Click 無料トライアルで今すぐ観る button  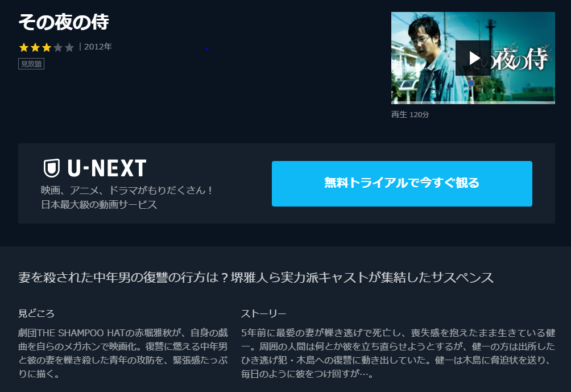tap(402, 184)
